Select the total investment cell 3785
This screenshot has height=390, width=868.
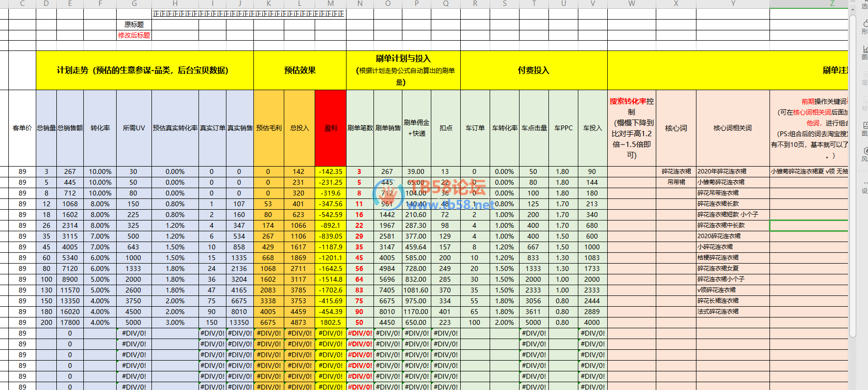299,290
